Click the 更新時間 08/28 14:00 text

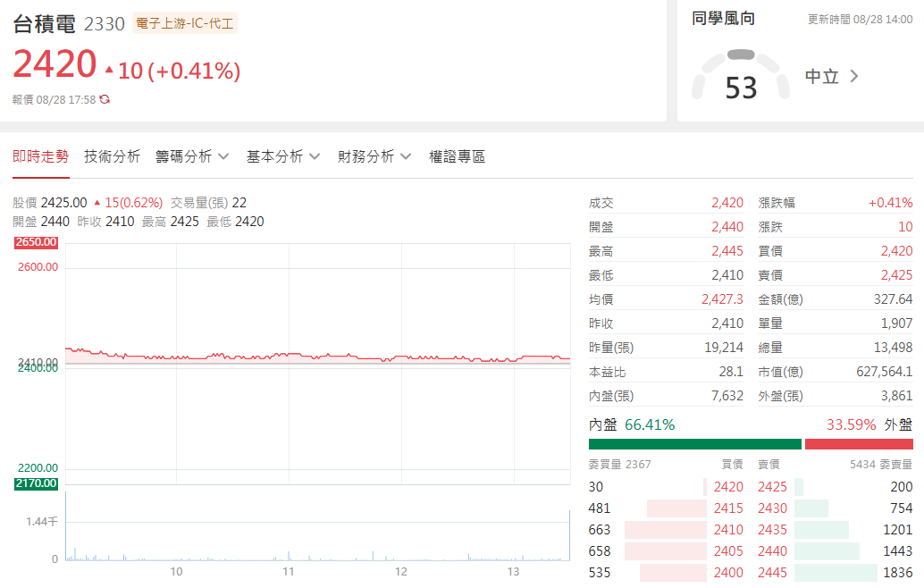860,20
